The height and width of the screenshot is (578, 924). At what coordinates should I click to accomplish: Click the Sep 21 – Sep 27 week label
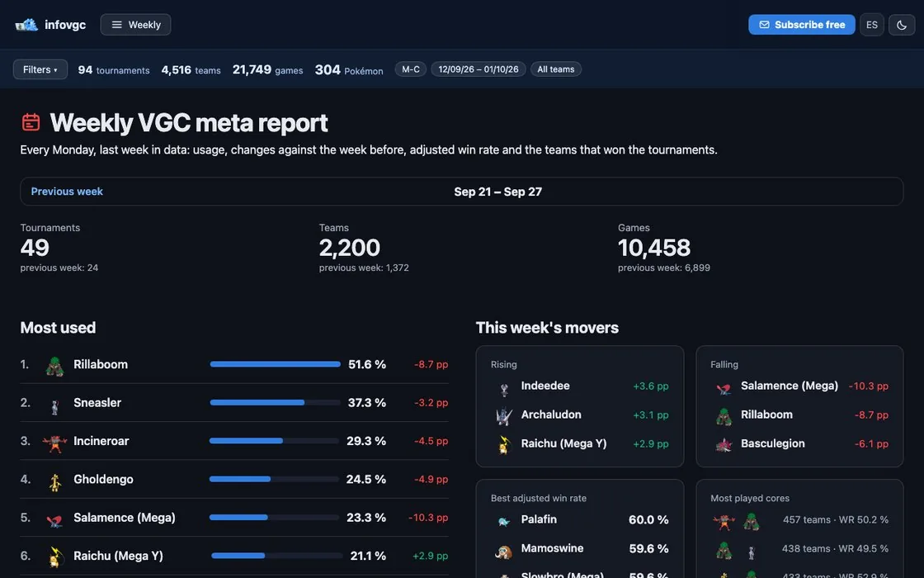(x=498, y=192)
